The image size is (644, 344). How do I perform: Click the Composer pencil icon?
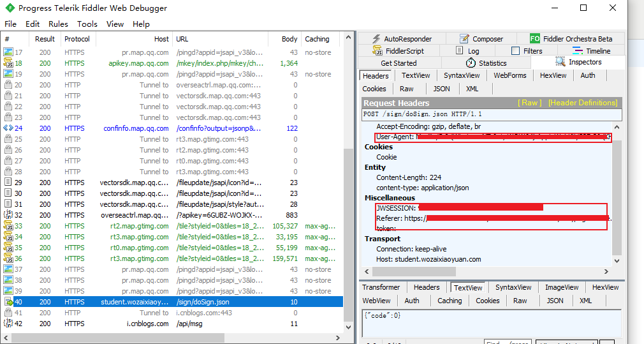[464, 39]
